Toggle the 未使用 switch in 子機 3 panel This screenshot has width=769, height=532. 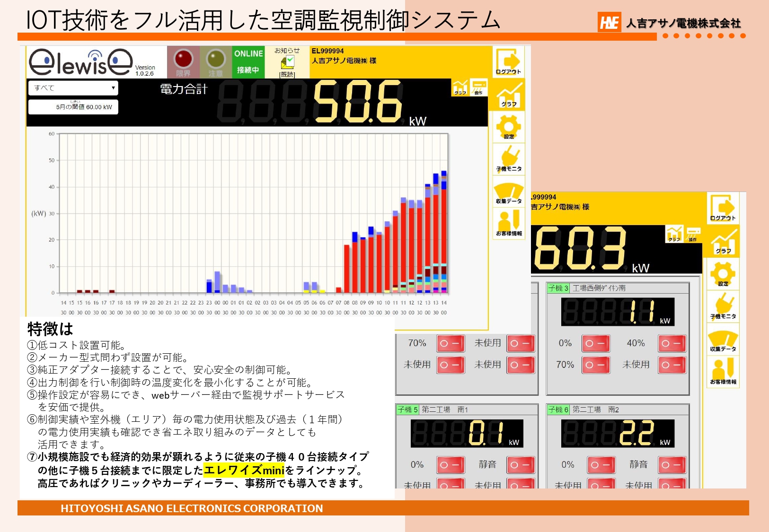672,365
